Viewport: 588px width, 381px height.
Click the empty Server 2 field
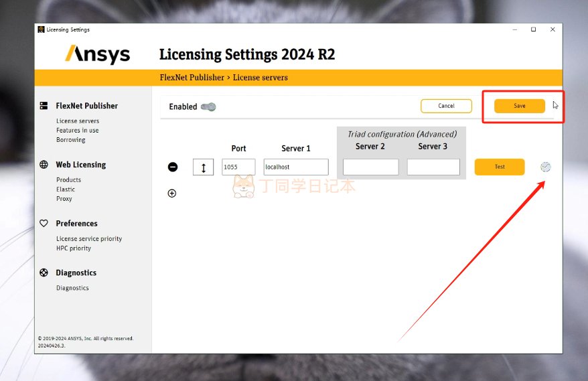click(370, 167)
